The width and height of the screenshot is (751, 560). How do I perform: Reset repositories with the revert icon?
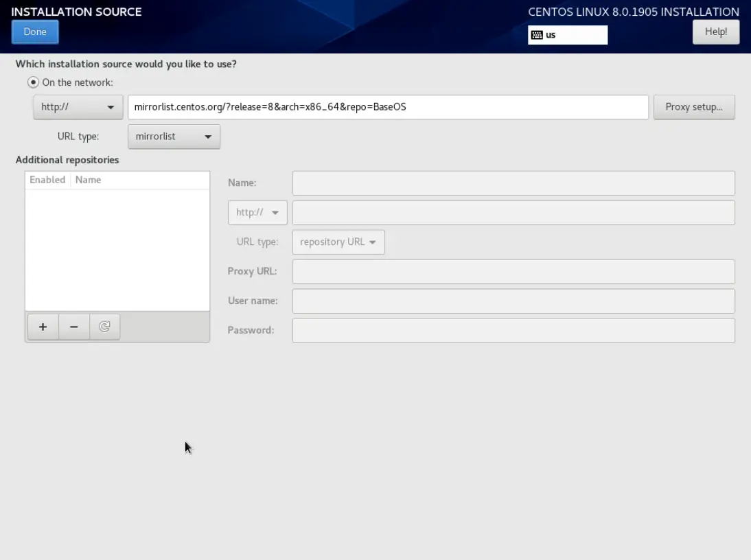[x=104, y=327]
